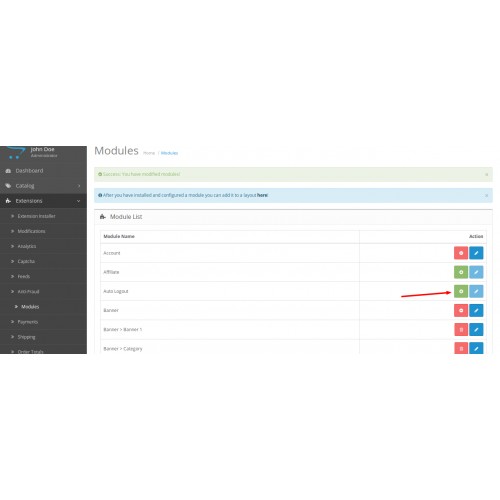
Task: Open the Payments submenu item
Action: tap(28, 322)
